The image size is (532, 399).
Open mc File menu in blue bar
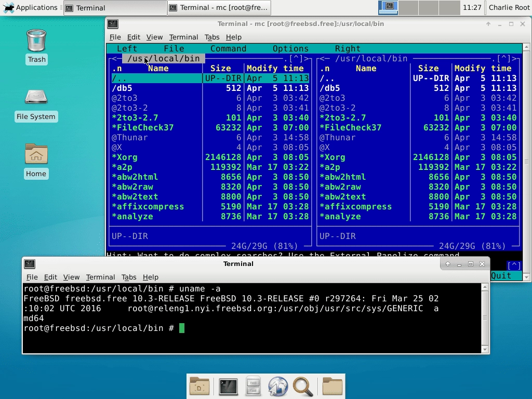pyautogui.click(x=174, y=48)
